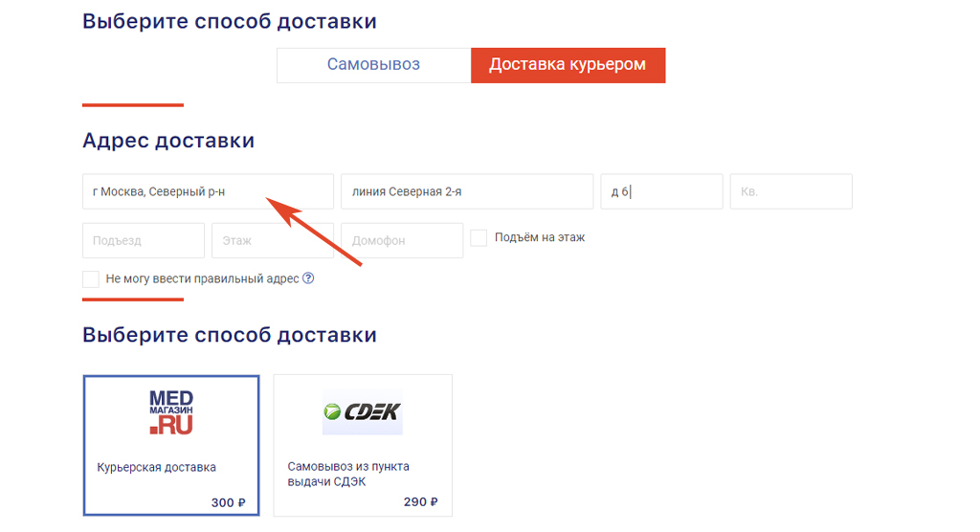This screenshot has height=532, width=980.
Task: Open the question mark help icon
Action: coord(308,278)
